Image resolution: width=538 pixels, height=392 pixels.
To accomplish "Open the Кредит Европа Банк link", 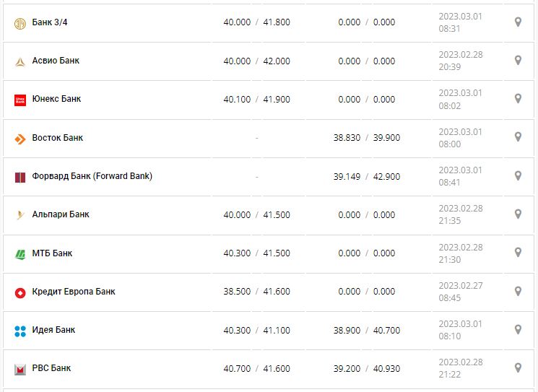I will pos(74,292).
